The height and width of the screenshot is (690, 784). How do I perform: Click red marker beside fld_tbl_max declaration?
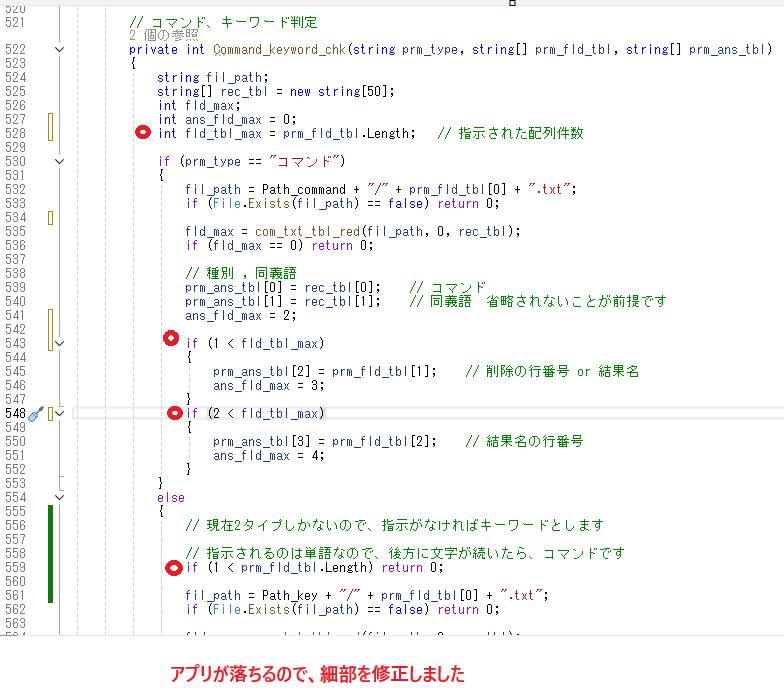(143, 133)
